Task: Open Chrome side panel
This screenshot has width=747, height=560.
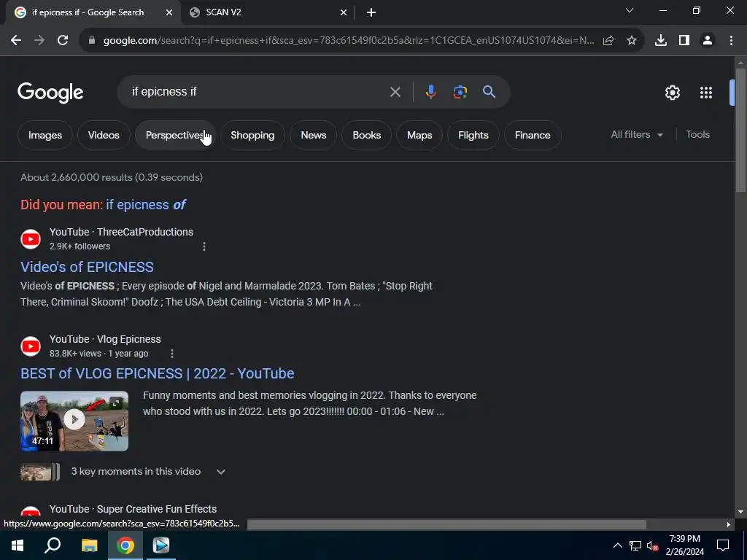Action: tap(684, 41)
